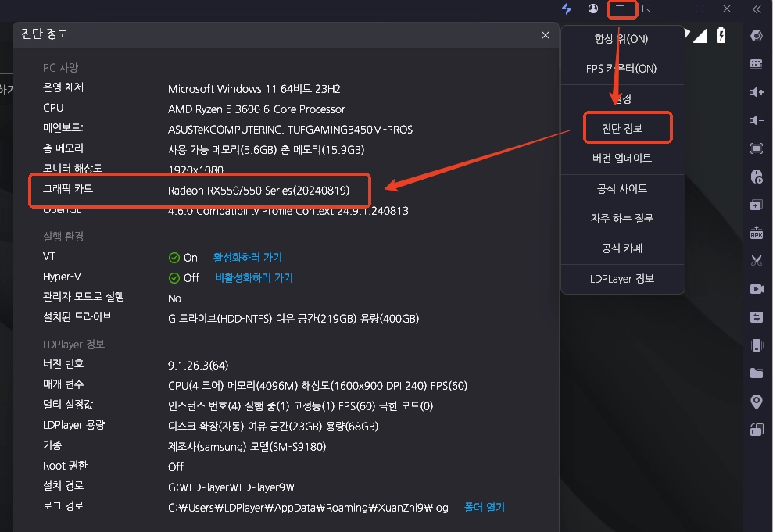
Task: Toggle 항상 위(ON) menu item
Action: point(621,39)
